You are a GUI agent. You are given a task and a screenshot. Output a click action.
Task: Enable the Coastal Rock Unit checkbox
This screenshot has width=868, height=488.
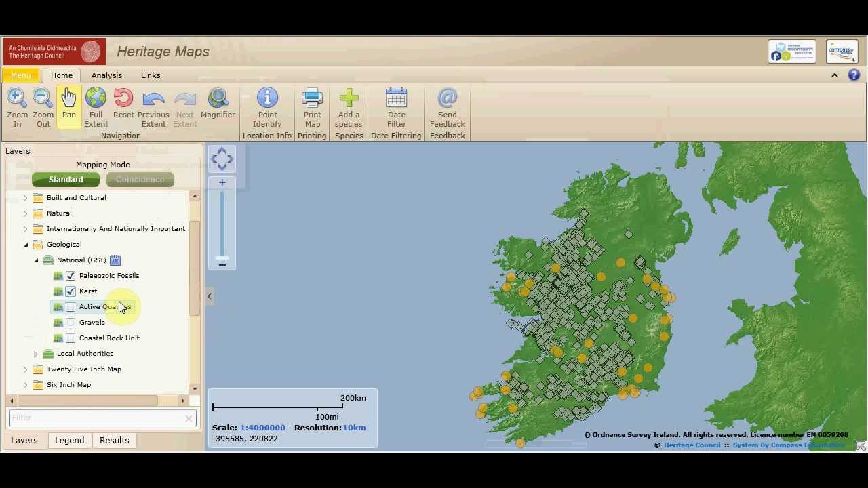pyautogui.click(x=71, y=338)
